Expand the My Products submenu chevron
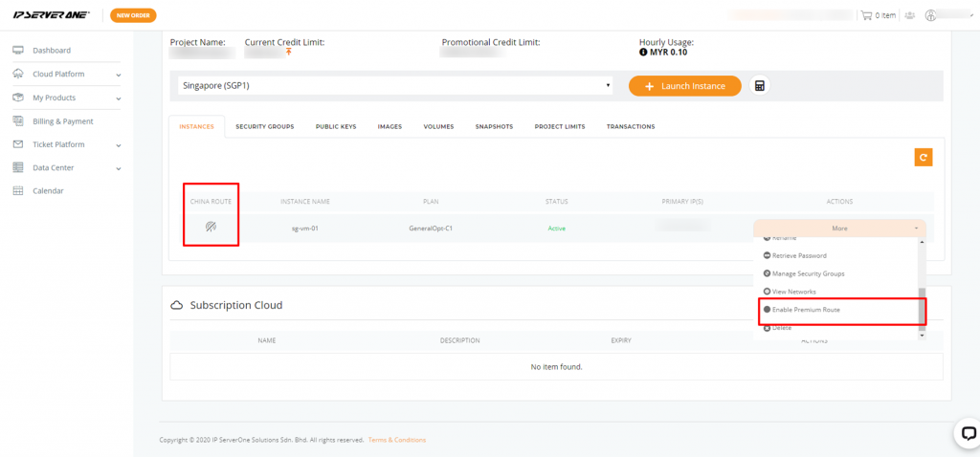 click(x=118, y=98)
